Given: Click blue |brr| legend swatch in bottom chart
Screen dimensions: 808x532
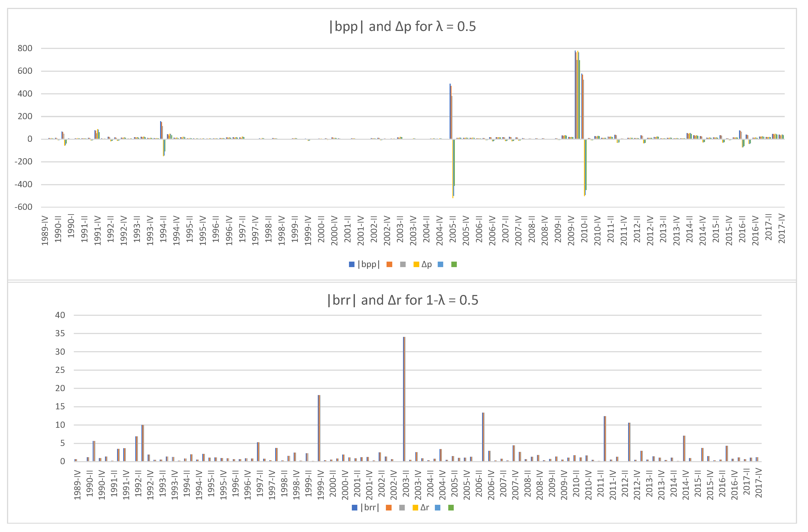Looking at the screenshot, I should (354, 508).
